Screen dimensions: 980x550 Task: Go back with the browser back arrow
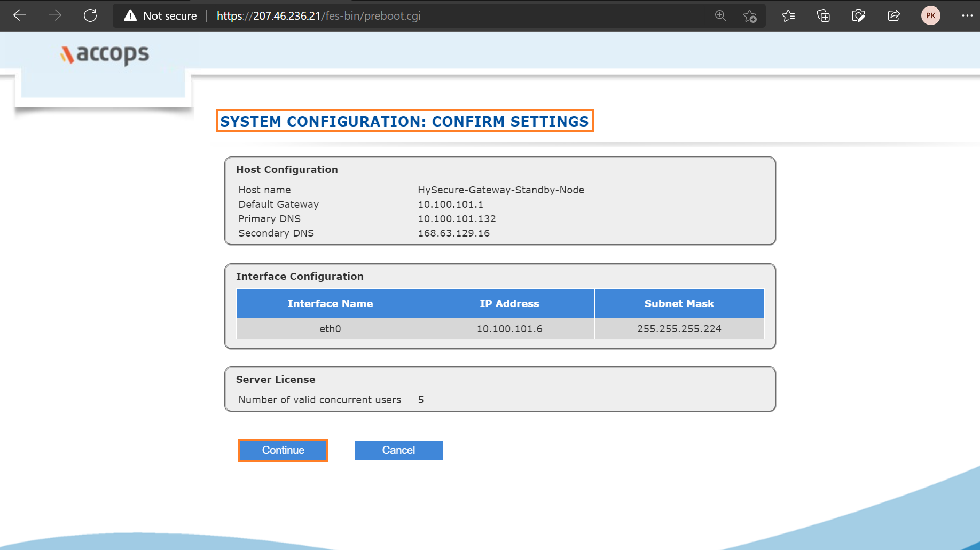coord(20,15)
